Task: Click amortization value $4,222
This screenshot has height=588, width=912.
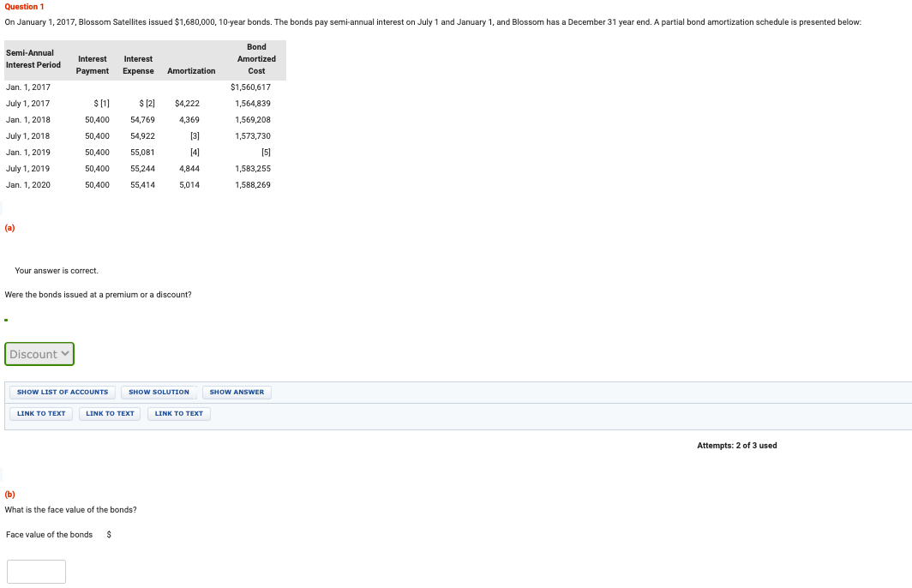Action: coord(187,104)
